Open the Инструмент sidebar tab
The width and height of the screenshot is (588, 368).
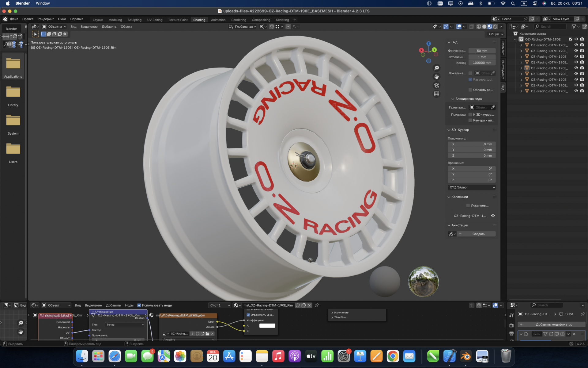click(x=503, y=69)
